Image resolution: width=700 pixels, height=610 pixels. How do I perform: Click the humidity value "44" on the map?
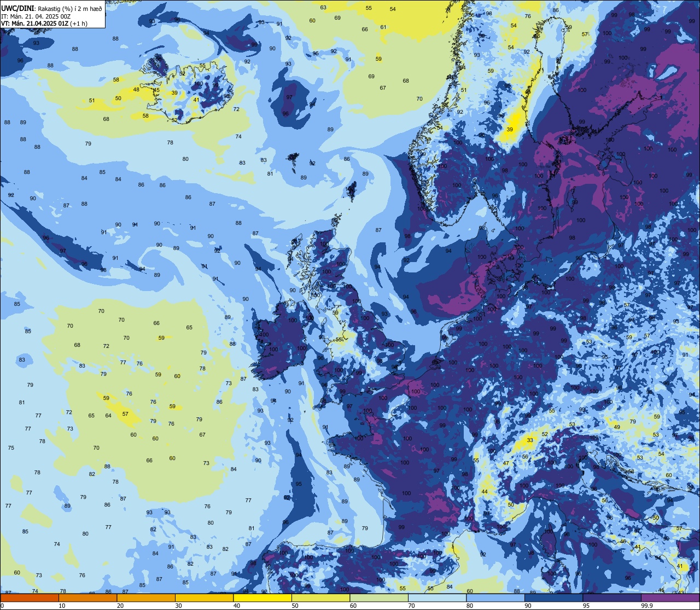point(485,492)
